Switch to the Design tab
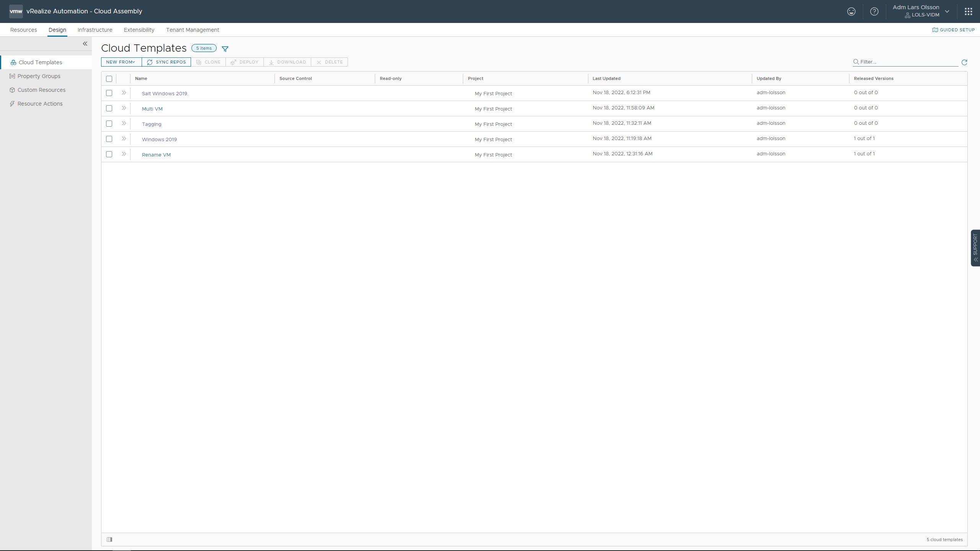This screenshot has width=980, height=551. coord(57,30)
